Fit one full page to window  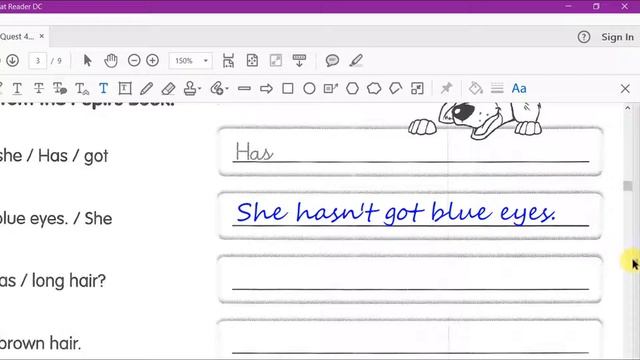pos(252,61)
